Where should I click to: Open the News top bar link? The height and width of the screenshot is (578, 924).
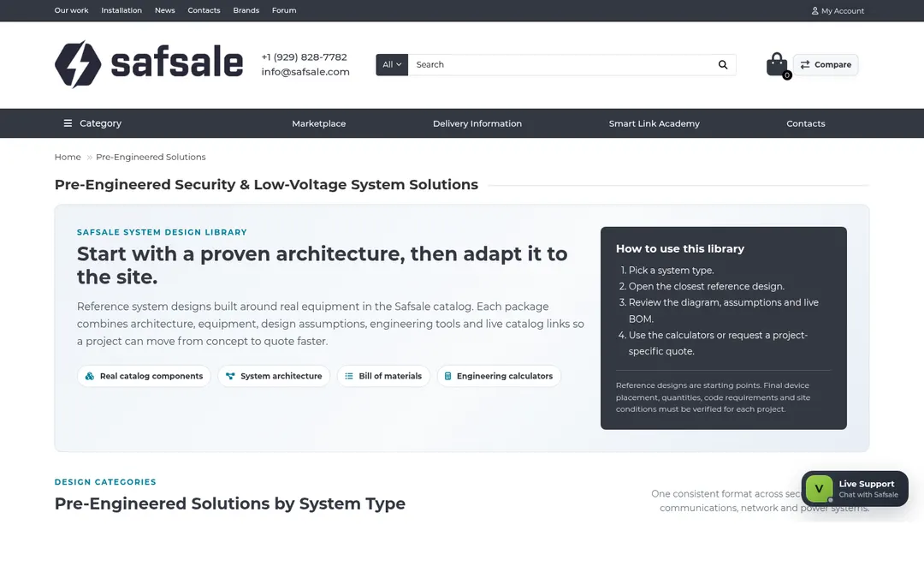165,10
